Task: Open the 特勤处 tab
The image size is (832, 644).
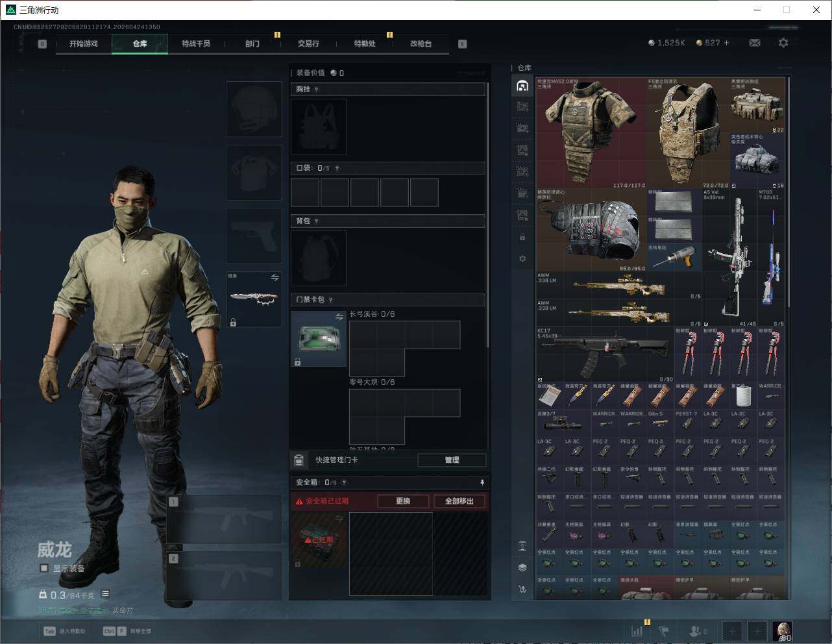Action: pos(365,43)
